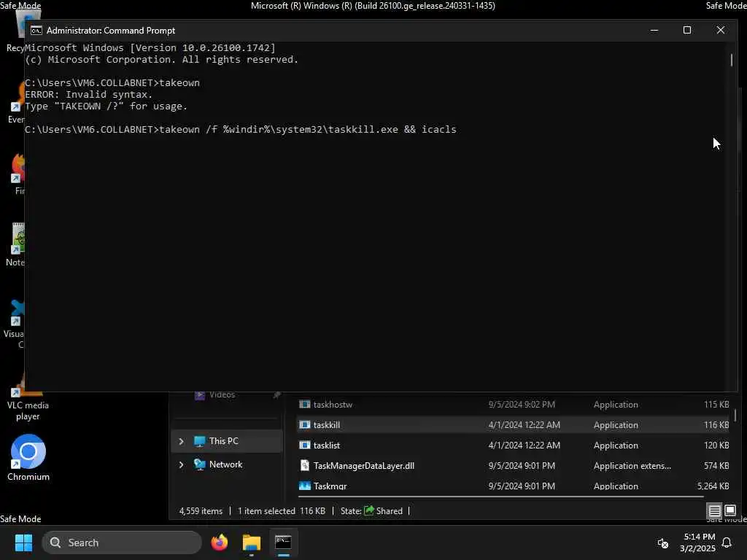Click the search magnifier icon

coord(55,542)
